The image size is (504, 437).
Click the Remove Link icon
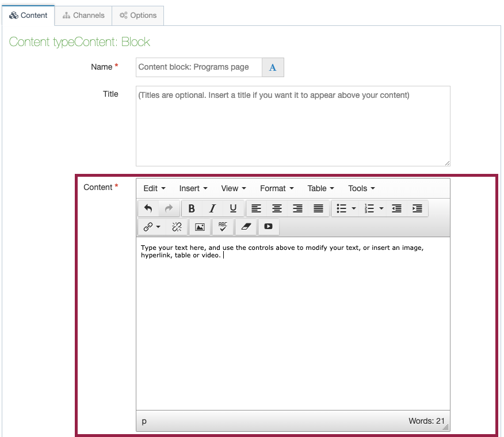177,227
